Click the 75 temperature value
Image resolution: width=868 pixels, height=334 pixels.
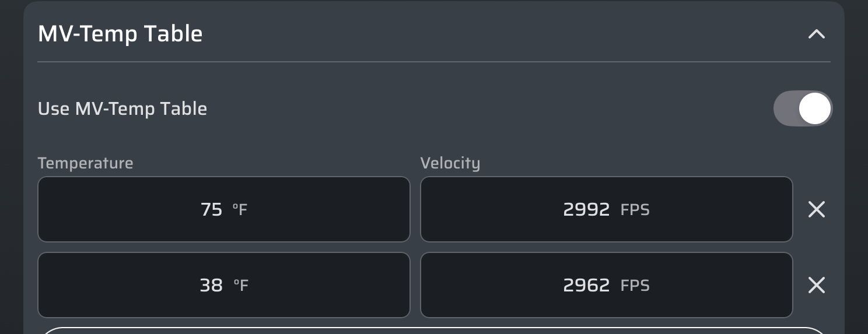(211, 209)
